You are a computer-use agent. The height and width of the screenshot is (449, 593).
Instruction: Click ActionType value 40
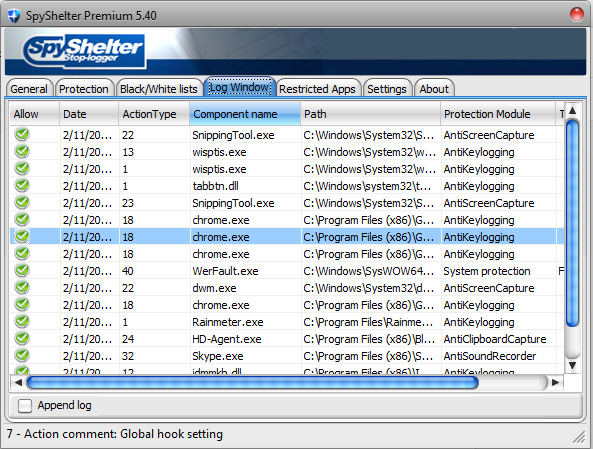[x=127, y=271]
